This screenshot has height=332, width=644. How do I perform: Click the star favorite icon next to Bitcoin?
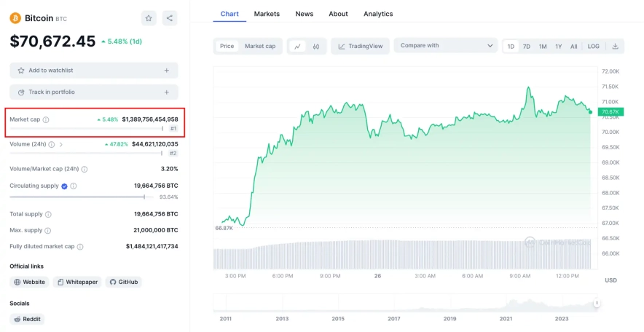tap(149, 18)
